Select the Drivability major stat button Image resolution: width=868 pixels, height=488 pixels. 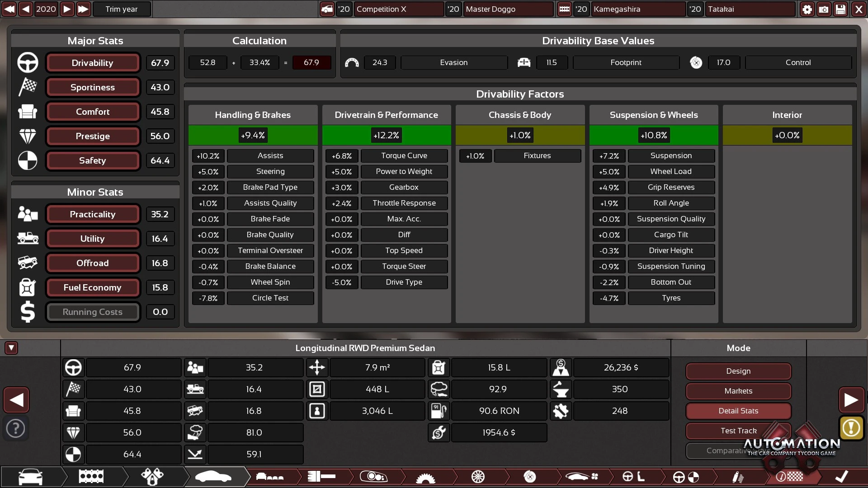click(x=93, y=63)
